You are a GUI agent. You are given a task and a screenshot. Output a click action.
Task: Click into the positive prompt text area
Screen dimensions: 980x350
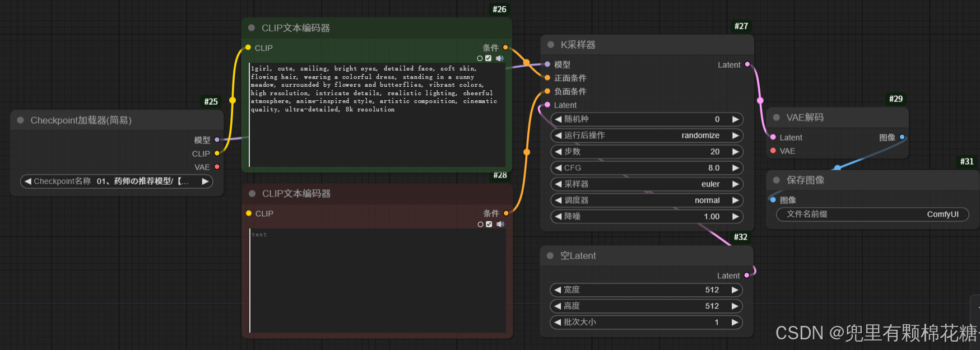pyautogui.click(x=377, y=115)
